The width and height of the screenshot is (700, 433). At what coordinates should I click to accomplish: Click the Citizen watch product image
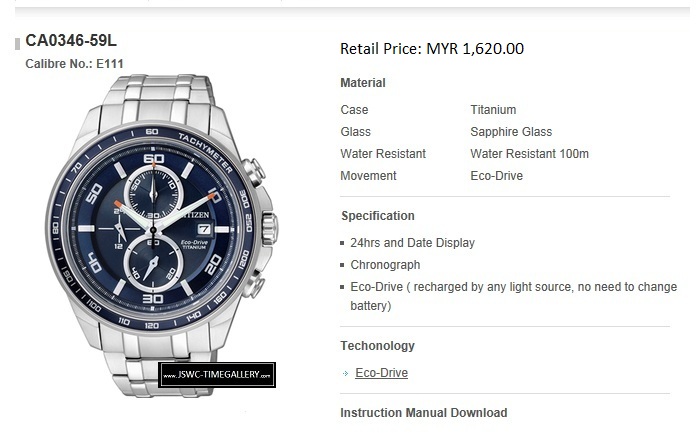pyautogui.click(x=162, y=236)
